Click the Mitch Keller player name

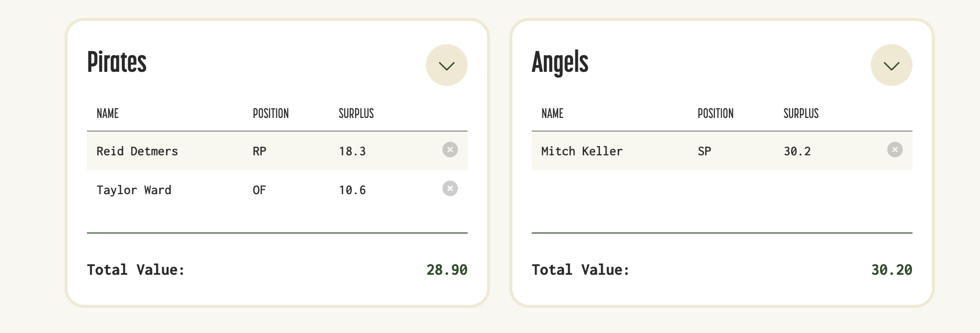point(582,151)
